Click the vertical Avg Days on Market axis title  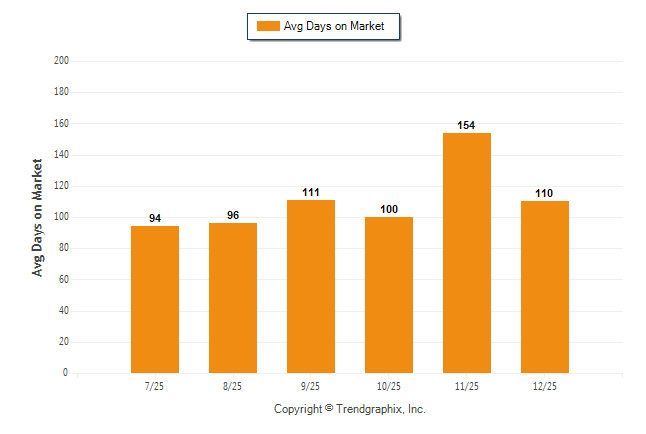coord(38,217)
